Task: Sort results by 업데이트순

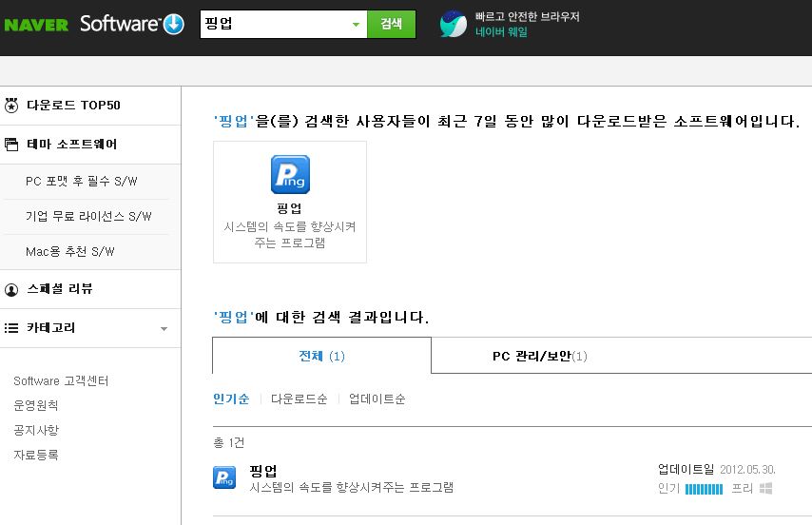Action: (x=377, y=399)
